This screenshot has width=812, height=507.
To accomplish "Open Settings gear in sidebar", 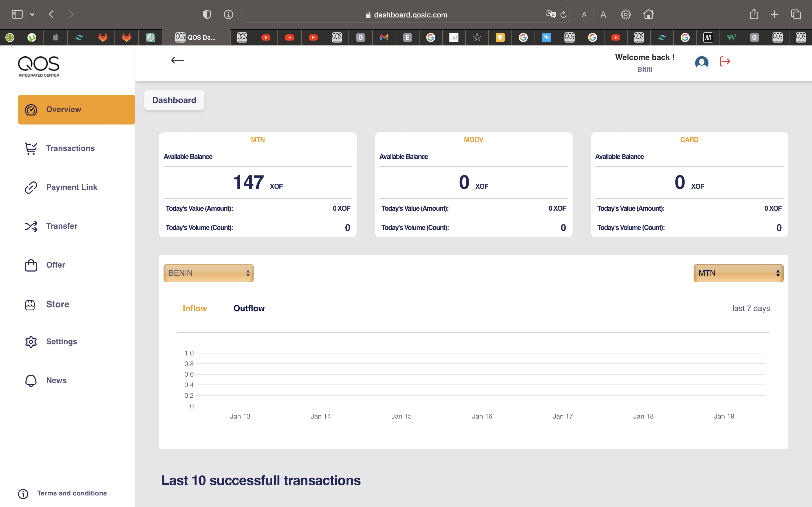I will pos(31,342).
